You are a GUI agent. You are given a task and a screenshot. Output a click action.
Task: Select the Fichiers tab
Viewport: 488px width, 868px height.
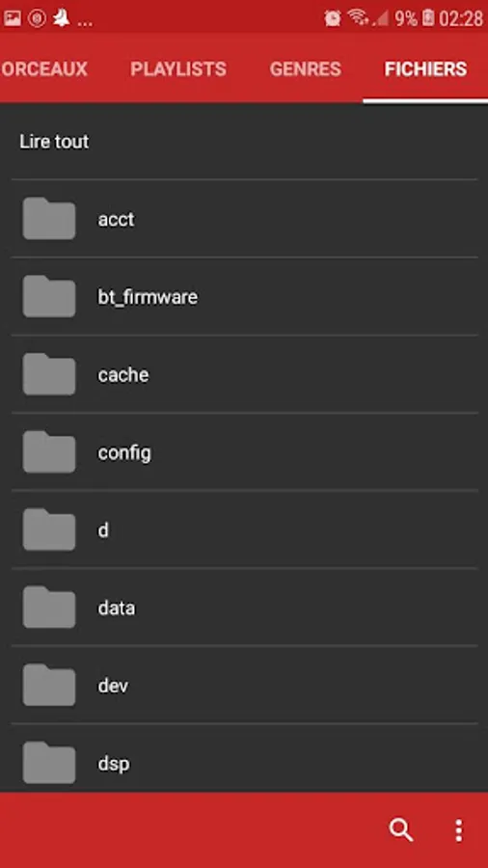coord(425,68)
